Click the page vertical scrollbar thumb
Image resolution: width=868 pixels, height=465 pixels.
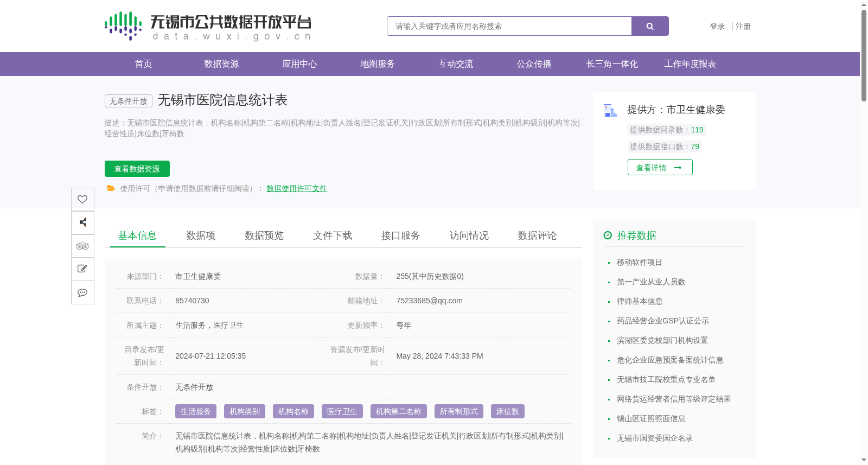coord(864,55)
